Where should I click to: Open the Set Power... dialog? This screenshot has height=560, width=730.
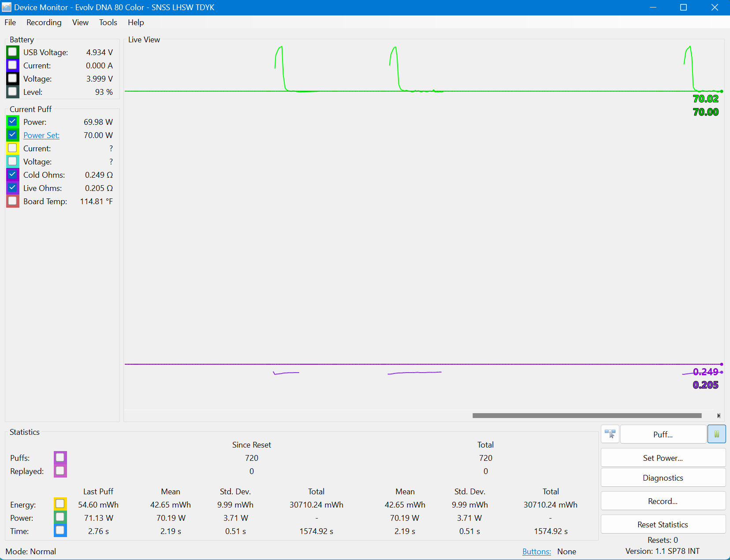pyautogui.click(x=663, y=458)
